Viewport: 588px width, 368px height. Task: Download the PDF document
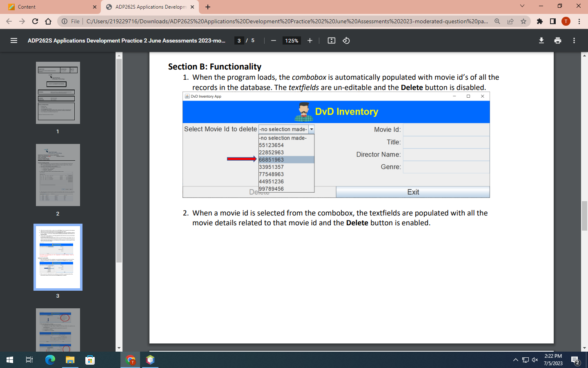541,40
